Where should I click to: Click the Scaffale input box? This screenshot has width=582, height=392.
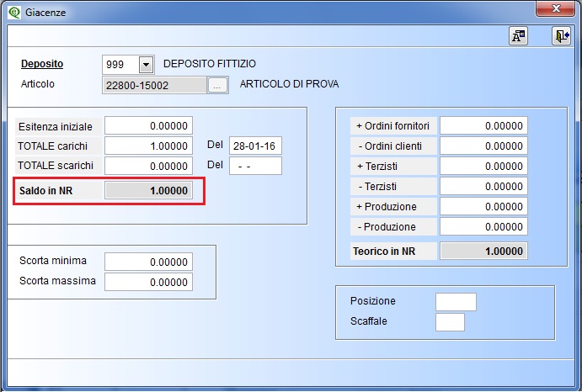pos(450,322)
